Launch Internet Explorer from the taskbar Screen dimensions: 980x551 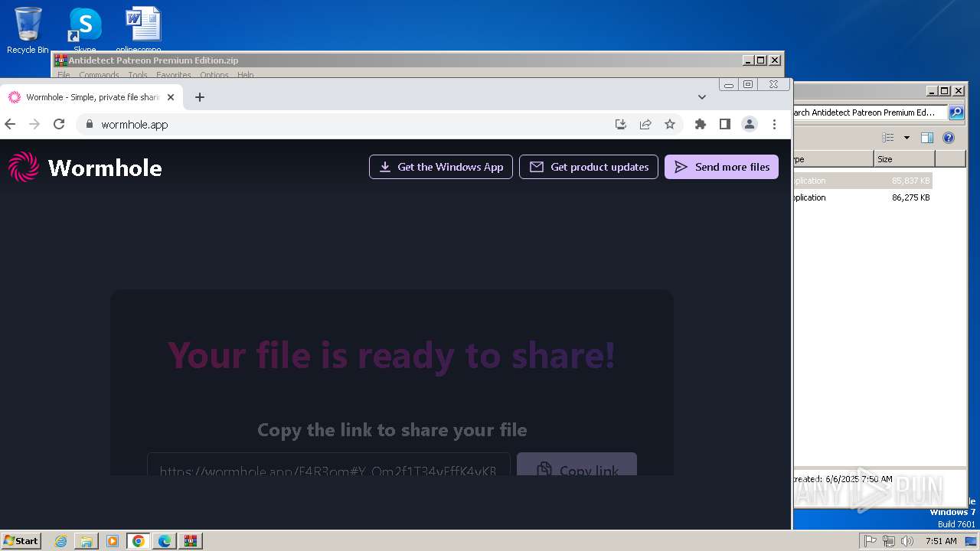click(x=61, y=541)
